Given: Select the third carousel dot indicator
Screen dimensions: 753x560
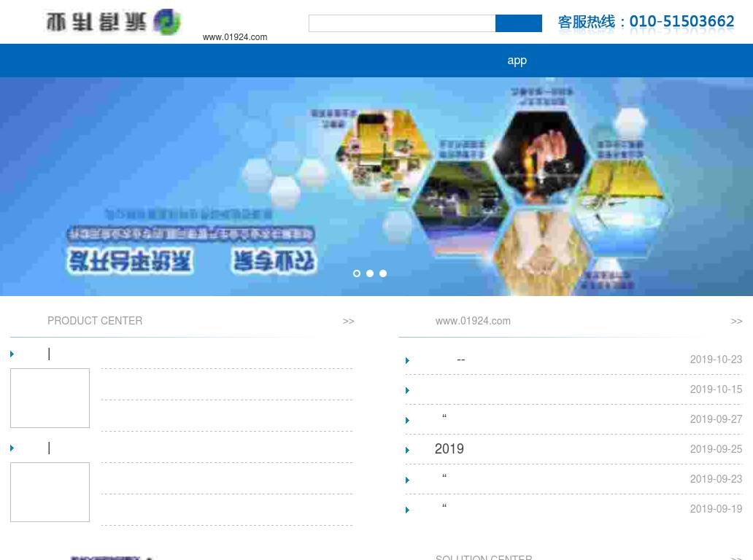Looking at the screenshot, I should pyautogui.click(x=383, y=273).
